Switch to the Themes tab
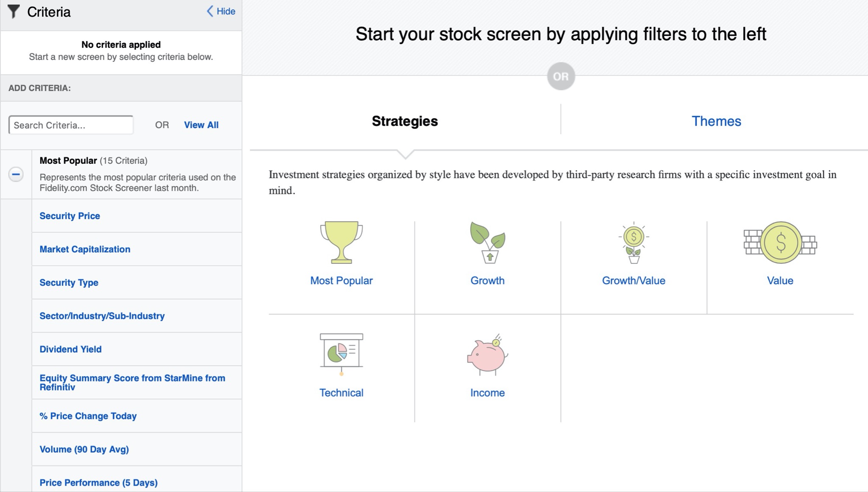Image resolution: width=868 pixels, height=492 pixels. [716, 121]
